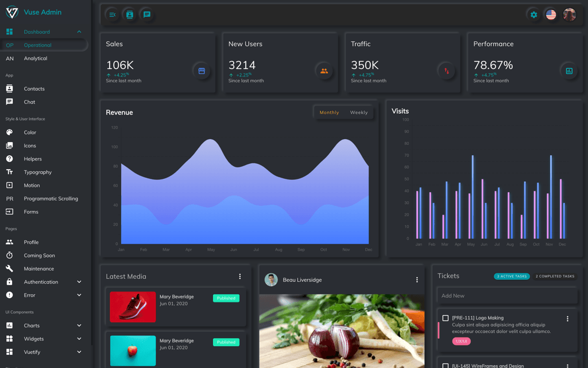Expand the Authentication submenu chevron
This screenshot has height=368, width=588.
79,282
